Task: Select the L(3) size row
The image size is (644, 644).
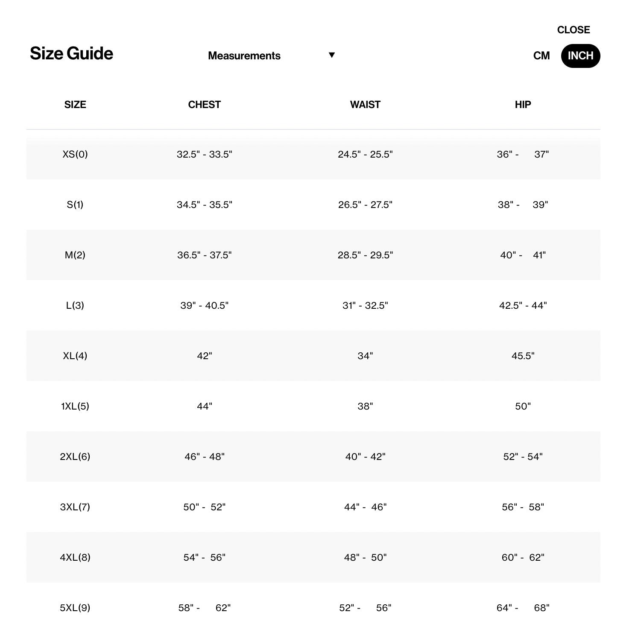Action: click(x=313, y=305)
